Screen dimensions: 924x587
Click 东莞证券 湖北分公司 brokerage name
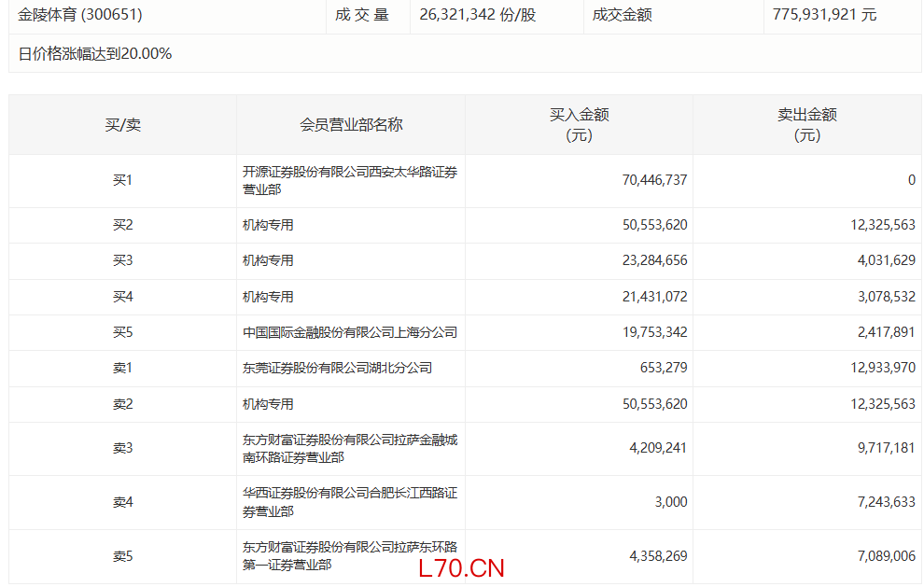(337, 368)
